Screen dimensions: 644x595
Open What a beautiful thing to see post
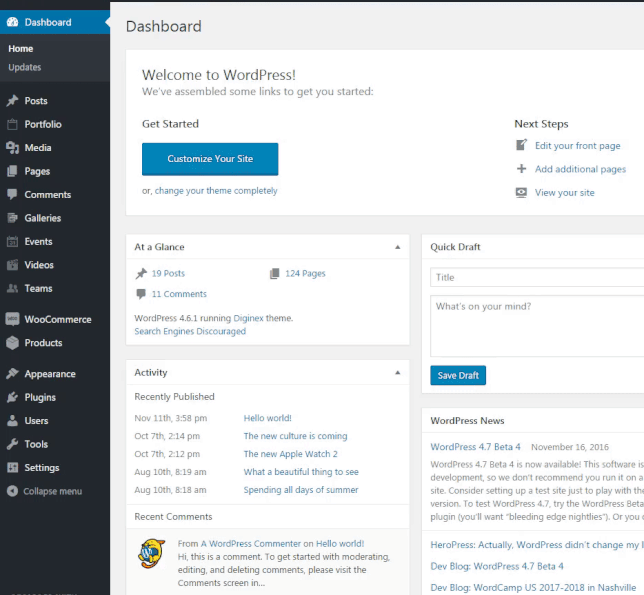301,472
